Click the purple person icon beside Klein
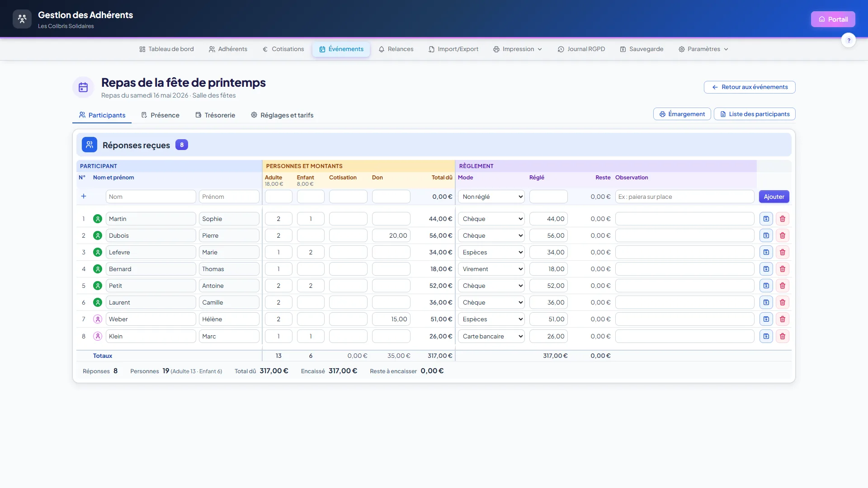The image size is (868, 488). tap(98, 336)
